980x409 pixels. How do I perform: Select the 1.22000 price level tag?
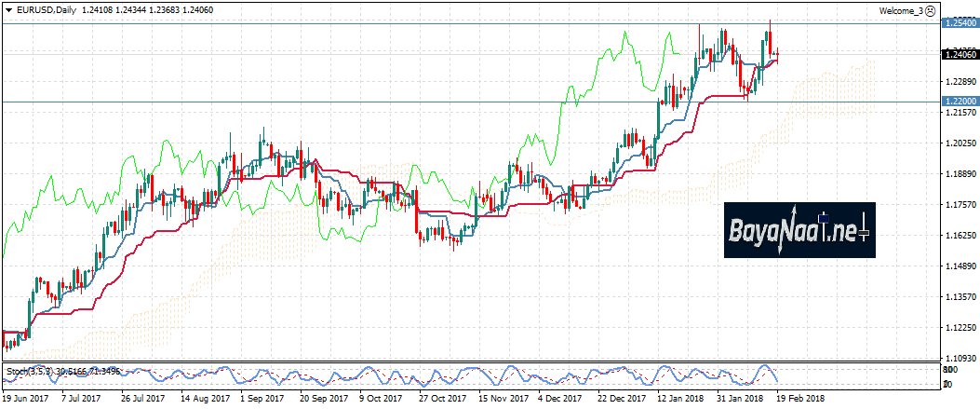[x=960, y=101]
